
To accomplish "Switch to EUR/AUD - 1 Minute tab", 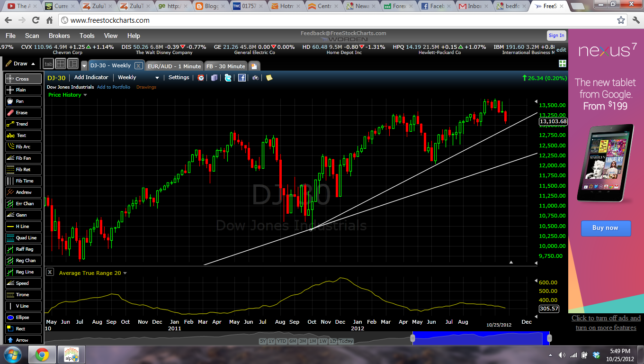I will [174, 66].
